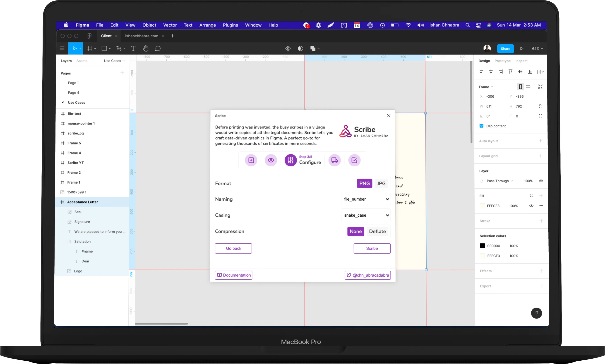Toggle the Clip content checkbox
The image size is (605, 364).
coord(481,126)
